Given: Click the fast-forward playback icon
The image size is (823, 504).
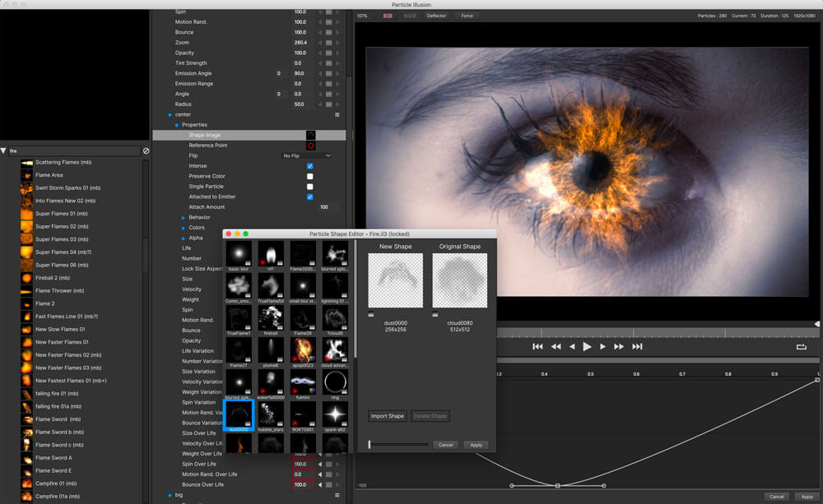Looking at the screenshot, I should pyautogui.click(x=618, y=346).
